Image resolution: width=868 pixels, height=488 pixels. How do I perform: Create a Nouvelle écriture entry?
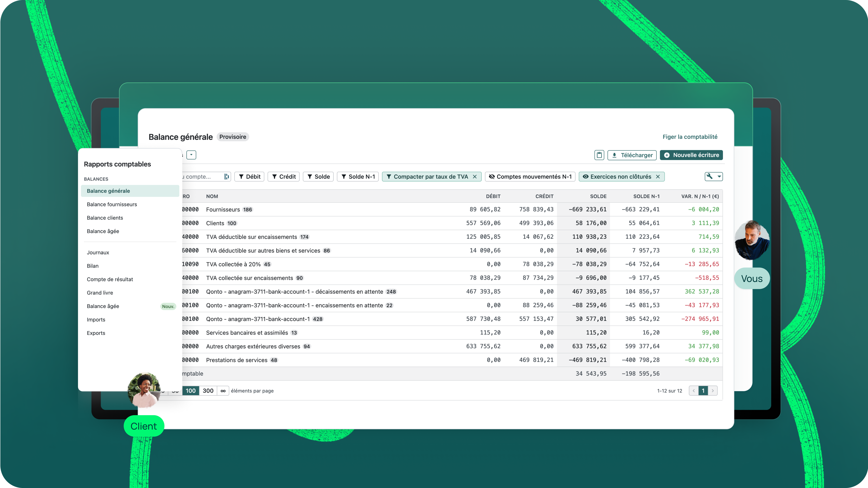pyautogui.click(x=691, y=155)
